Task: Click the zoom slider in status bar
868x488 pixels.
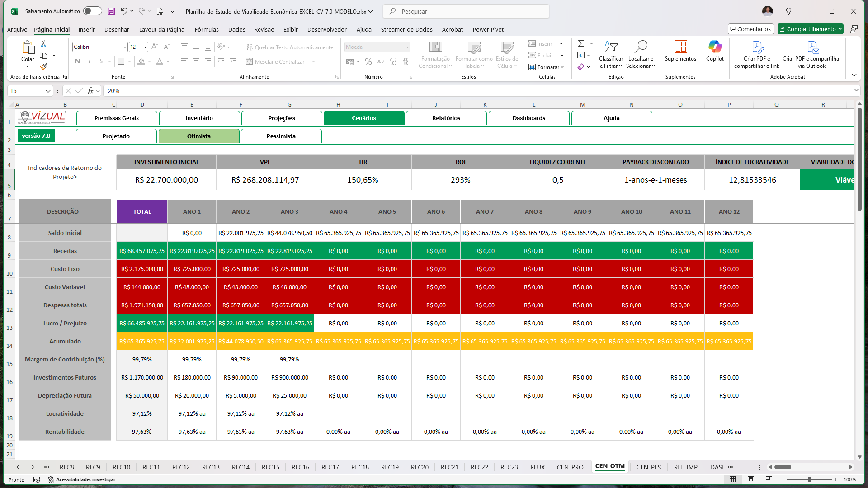Action: [809, 479]
